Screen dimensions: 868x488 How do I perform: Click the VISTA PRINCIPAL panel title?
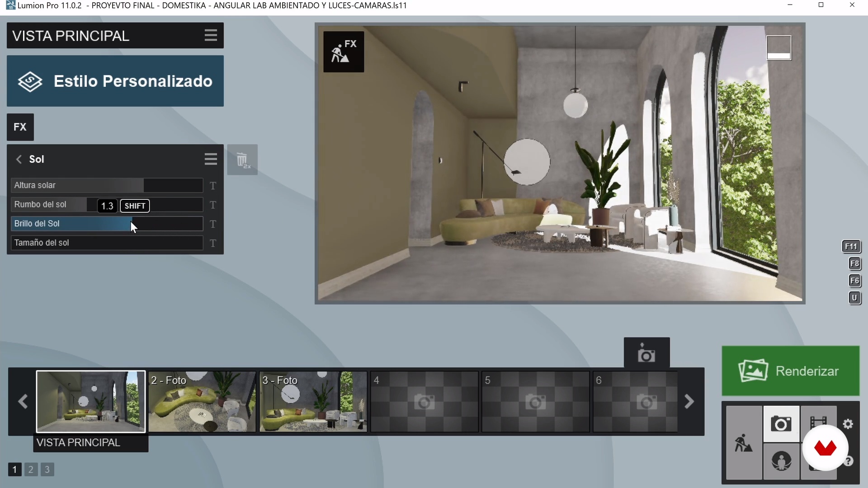71,36
